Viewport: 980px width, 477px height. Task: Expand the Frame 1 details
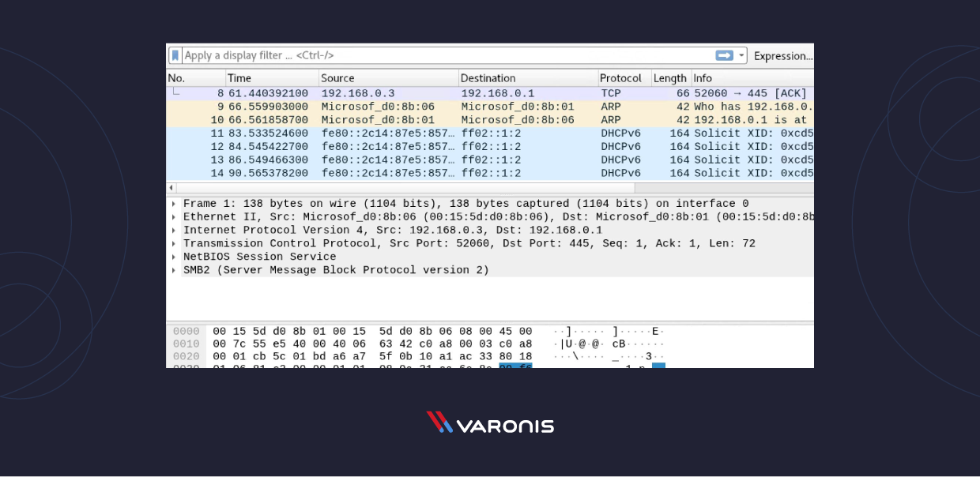173,203
